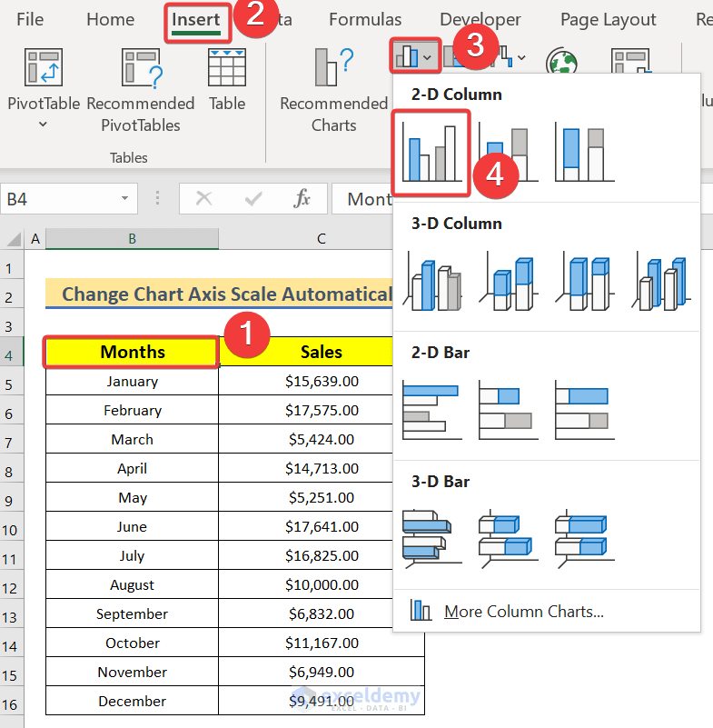The width and height of the screenshot is (713, 728).
Task: Click the Months header cell
Action: 133,352
